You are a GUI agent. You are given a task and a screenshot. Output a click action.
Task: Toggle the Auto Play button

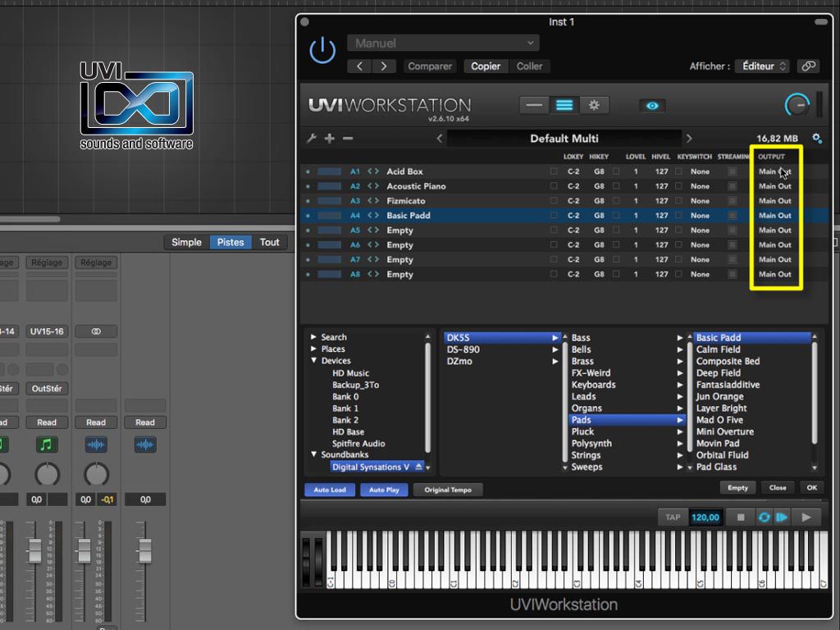pyautogui.click(x=384, y=490)
